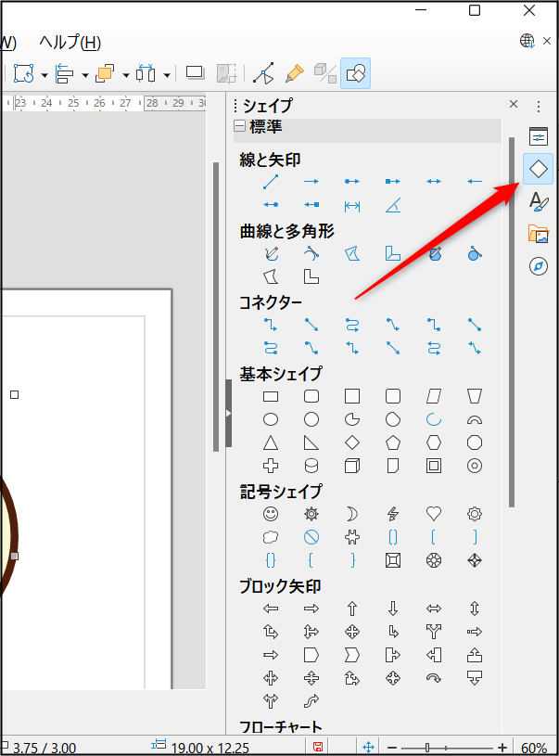Select the Down Arrow block arrow

(x=393, y=609)
